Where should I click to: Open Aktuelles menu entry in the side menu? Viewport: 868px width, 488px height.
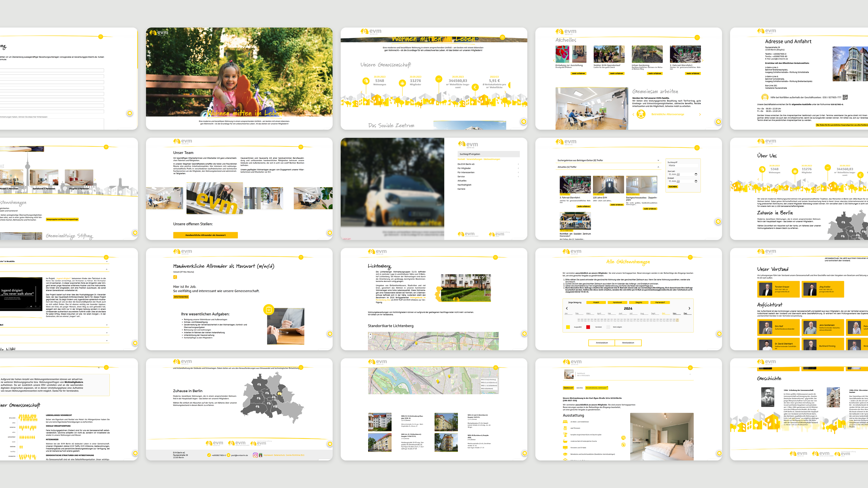462,180
